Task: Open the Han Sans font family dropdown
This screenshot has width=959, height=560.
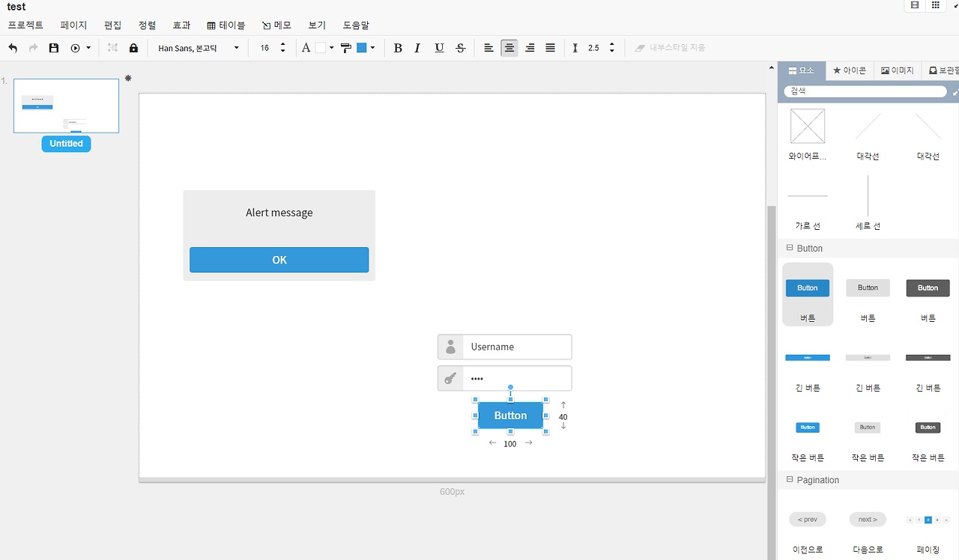Action: [x=199, y=48]
